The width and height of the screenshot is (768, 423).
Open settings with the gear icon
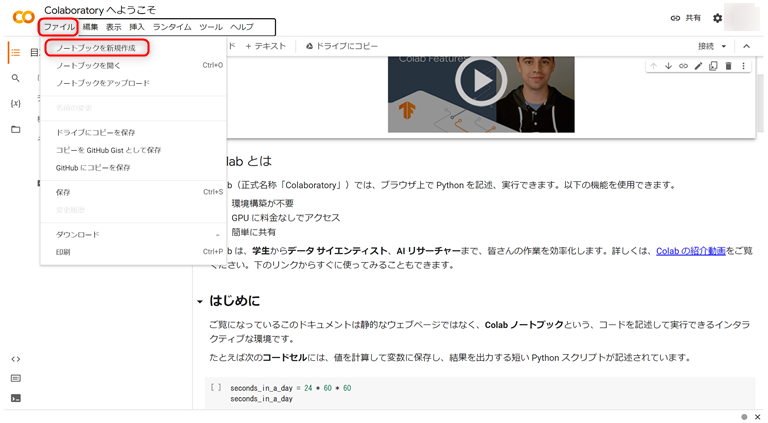pyautogui.click(x=717, y=18)
